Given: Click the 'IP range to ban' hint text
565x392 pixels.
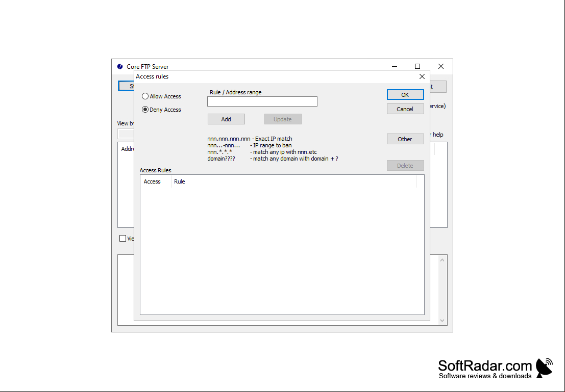Looking at the screenshot, I should (x=273, y=145).
